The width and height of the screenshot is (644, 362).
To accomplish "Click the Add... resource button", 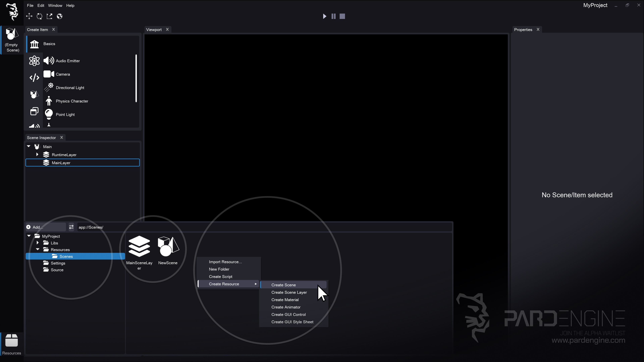I will pyautogui.click(x=46, y=227).
